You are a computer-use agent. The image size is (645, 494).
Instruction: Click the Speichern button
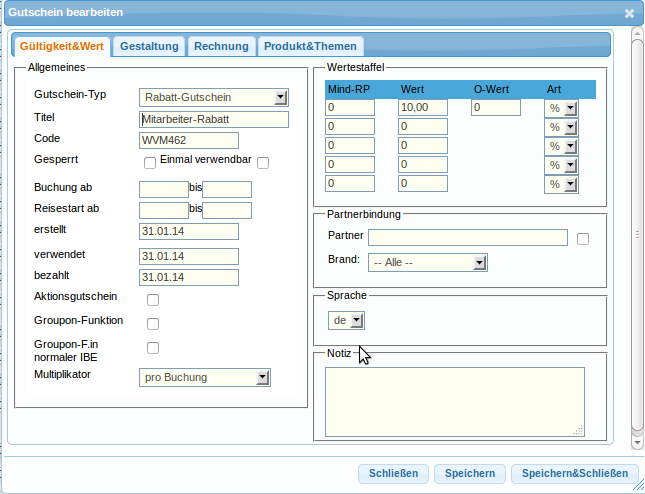tap(470, 473)
